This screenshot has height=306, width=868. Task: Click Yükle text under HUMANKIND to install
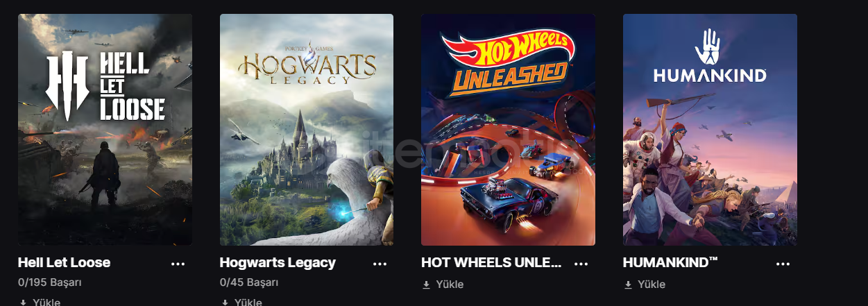coord(652,284)
